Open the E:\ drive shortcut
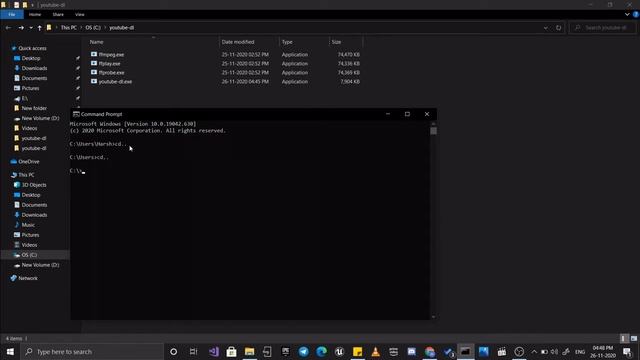Image resolution: width=640 pixels, height=360 pixels. tap(24, 98)
